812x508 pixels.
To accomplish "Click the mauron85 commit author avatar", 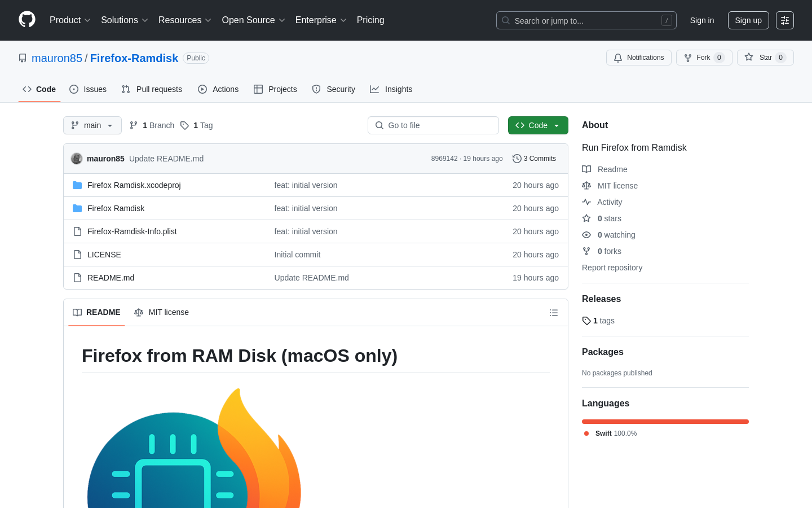I will point(77,159).
